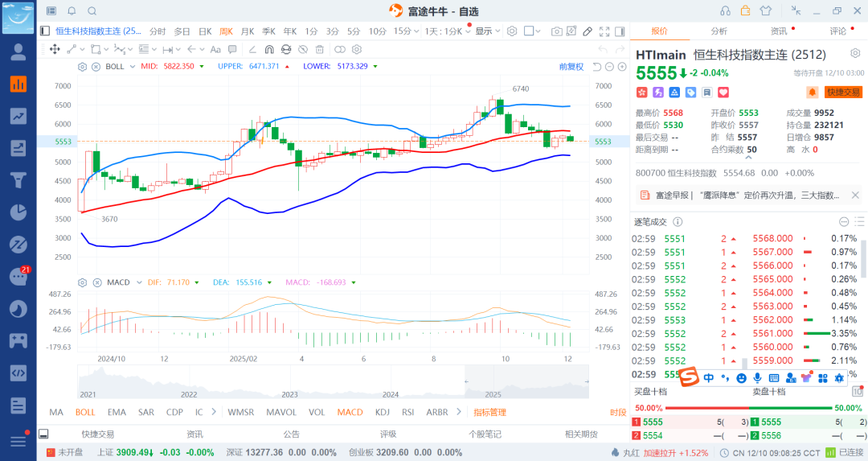Enter fullscreen chart mode

pos(604,31)
